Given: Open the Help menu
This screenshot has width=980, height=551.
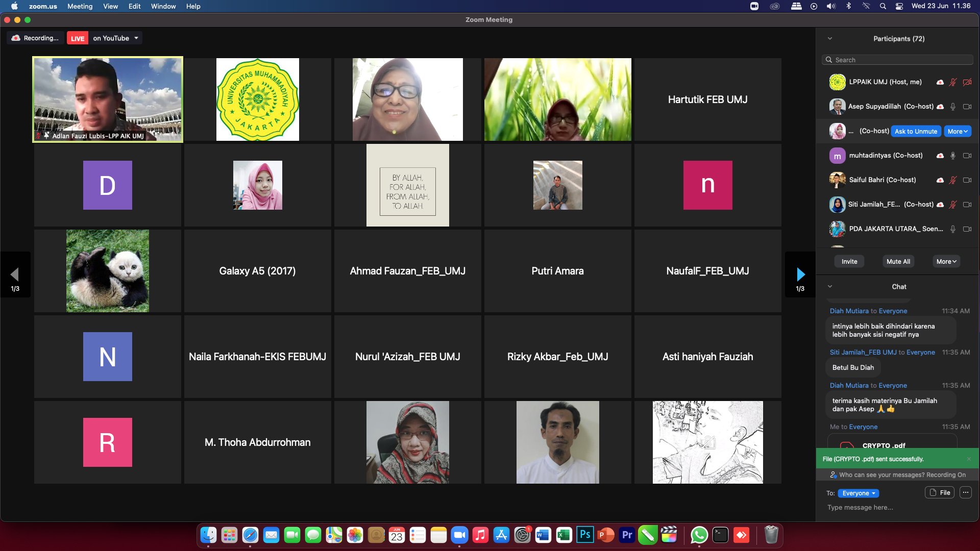Looking at the screenshot, I should pos(193,6).
